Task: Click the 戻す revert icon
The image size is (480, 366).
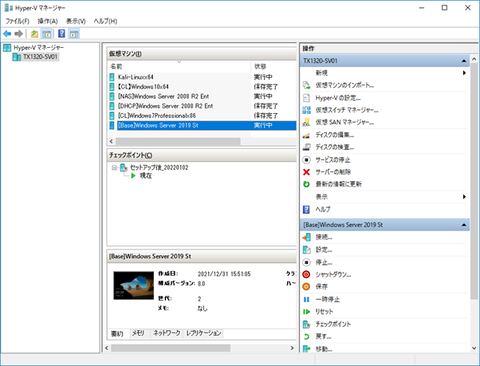Action: pos(306,337)
